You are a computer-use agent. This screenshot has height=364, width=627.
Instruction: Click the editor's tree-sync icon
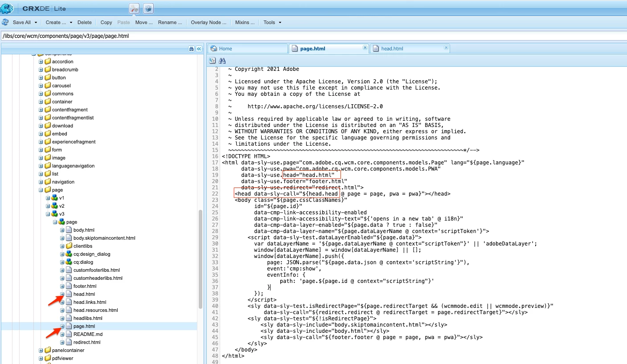[213, 61]
